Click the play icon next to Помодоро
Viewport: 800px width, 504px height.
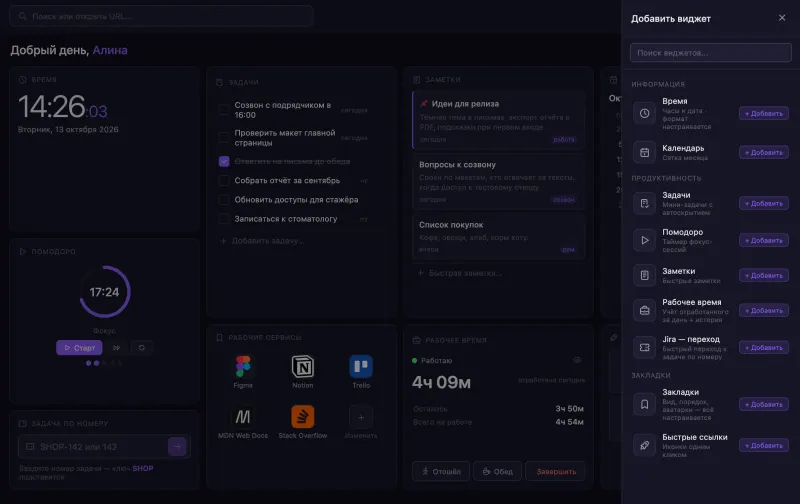tap(644, 240)
